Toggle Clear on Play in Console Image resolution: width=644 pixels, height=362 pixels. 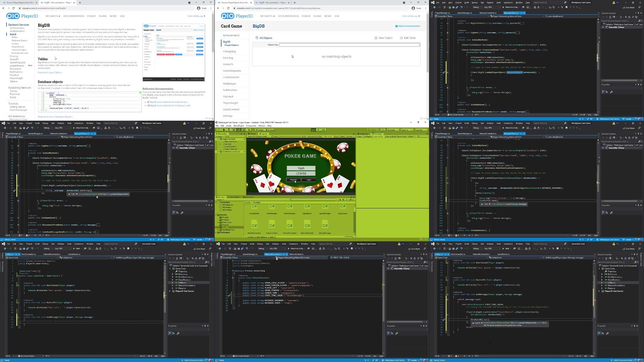[378, 136]
